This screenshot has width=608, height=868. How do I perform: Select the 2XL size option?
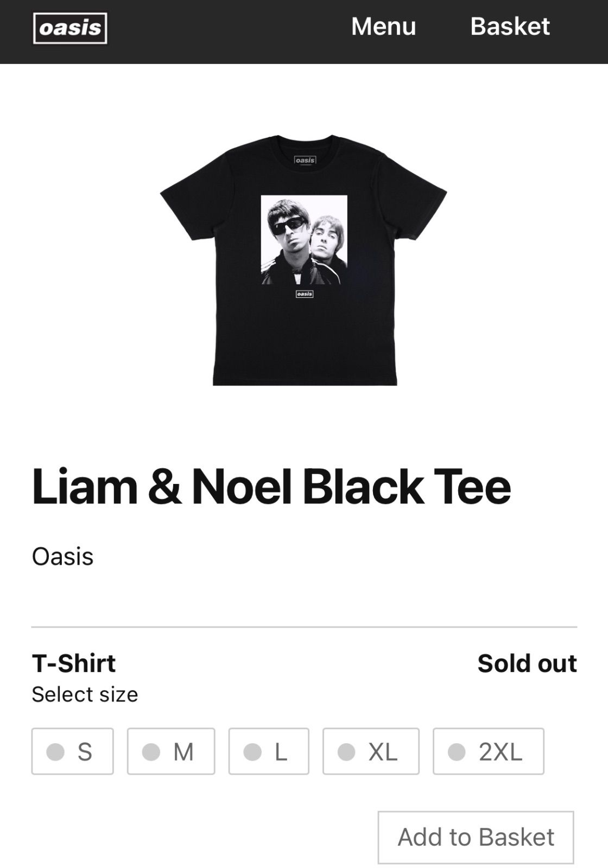pyautogui.click(x=487, y=751)
